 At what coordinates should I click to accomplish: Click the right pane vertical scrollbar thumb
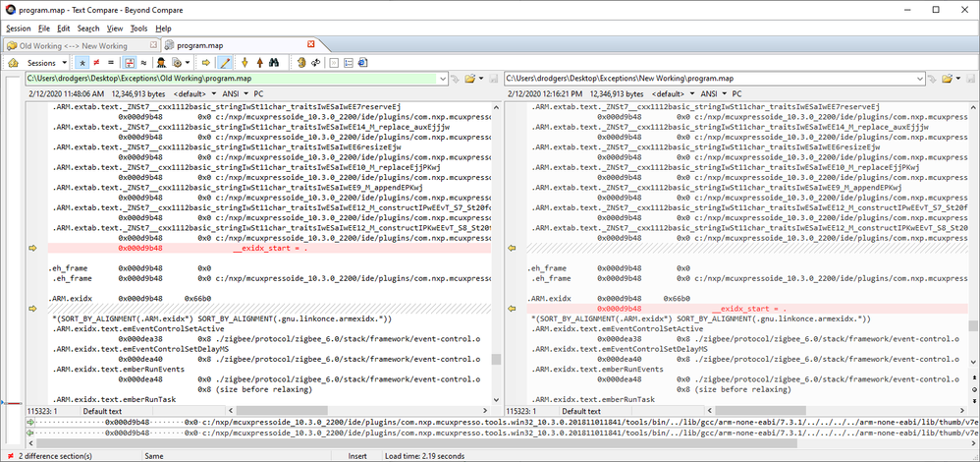point(972,325)
